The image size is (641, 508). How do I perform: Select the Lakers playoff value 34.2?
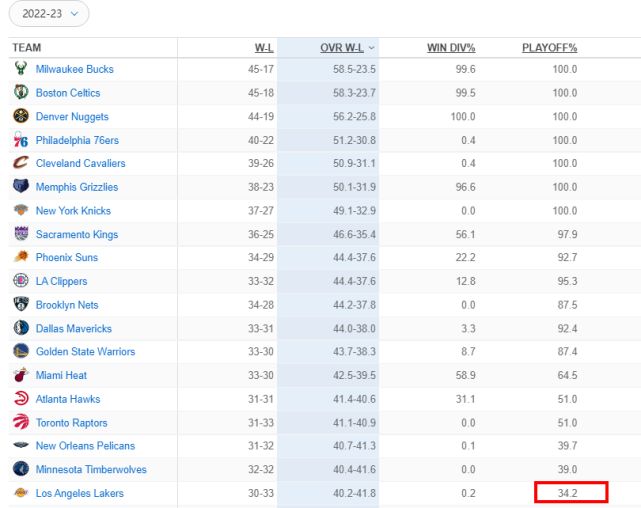coord(567,493)
